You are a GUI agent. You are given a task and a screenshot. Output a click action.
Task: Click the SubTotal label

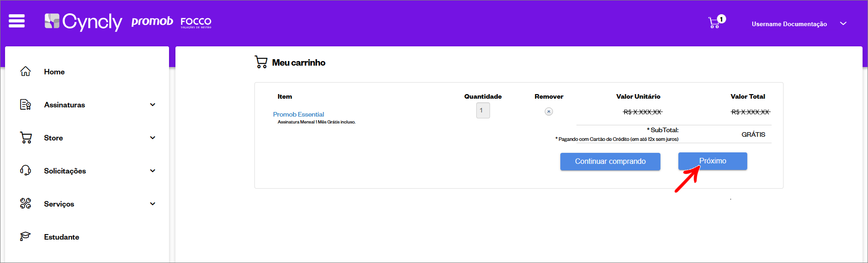click(x=663, y=130)
